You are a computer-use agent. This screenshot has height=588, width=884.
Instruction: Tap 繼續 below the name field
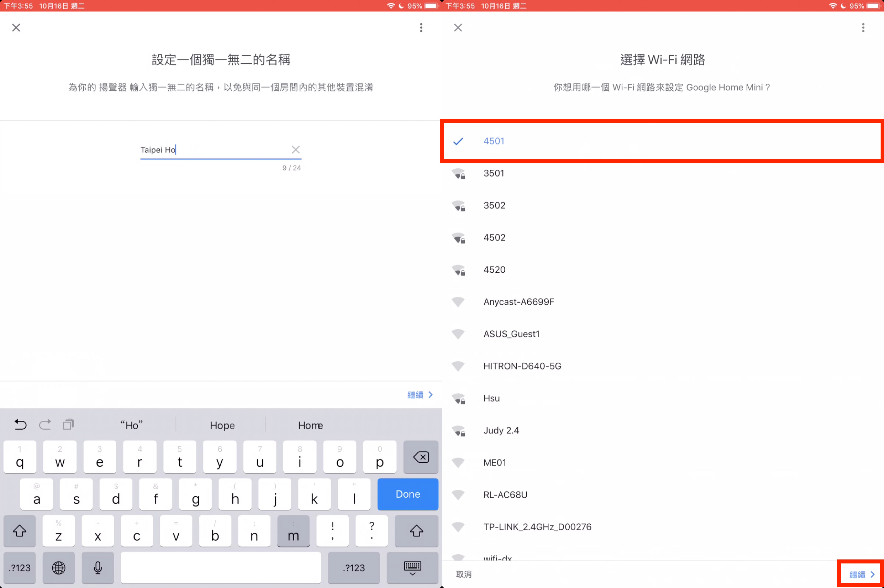point(420,395)
